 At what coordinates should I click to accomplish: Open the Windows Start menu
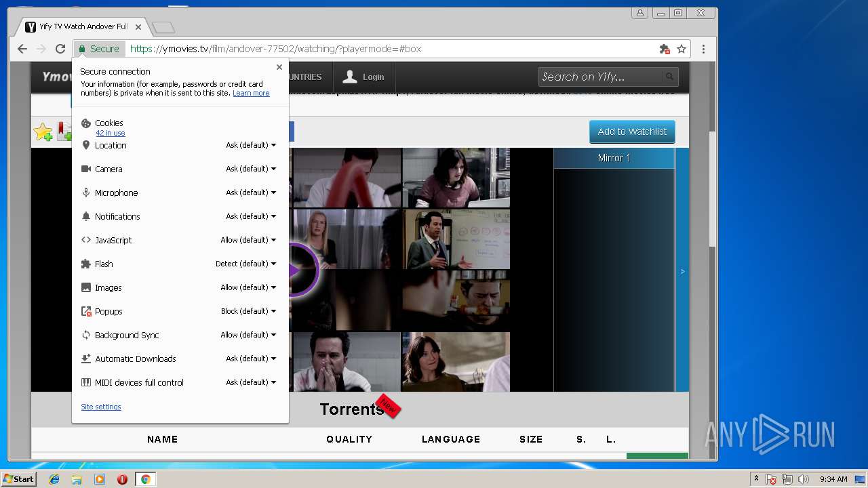18,479
